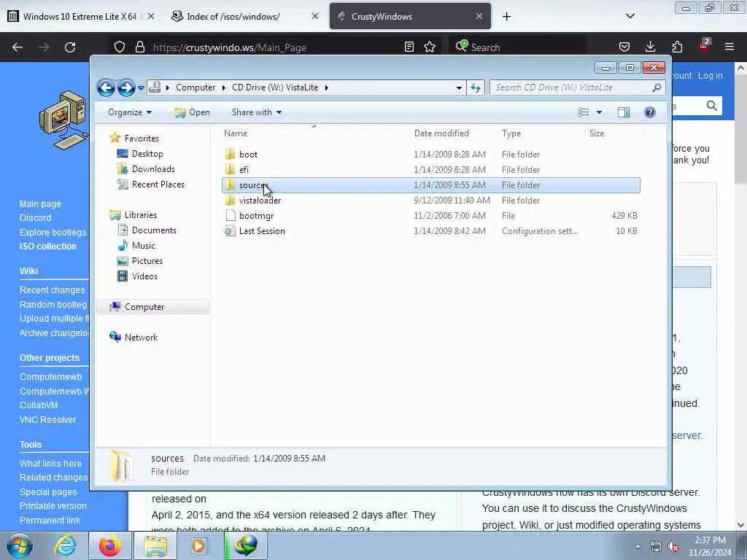Select the CrustyWindows tab
The image size is (747, 560).
point(410,16)
